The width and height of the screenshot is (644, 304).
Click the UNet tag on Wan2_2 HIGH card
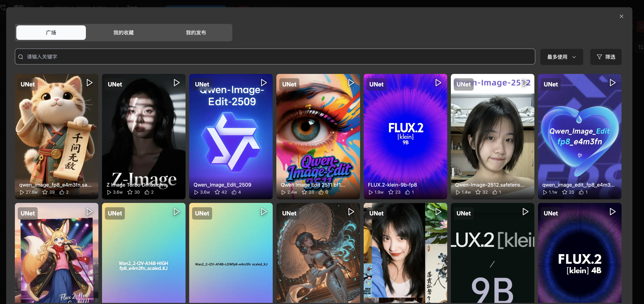point(115,213)
